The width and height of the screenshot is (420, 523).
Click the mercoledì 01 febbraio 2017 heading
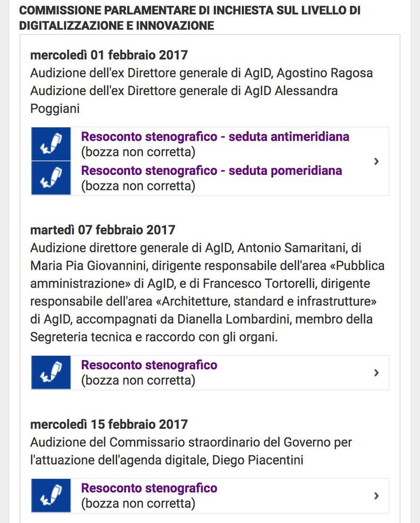tap(109, 55)
